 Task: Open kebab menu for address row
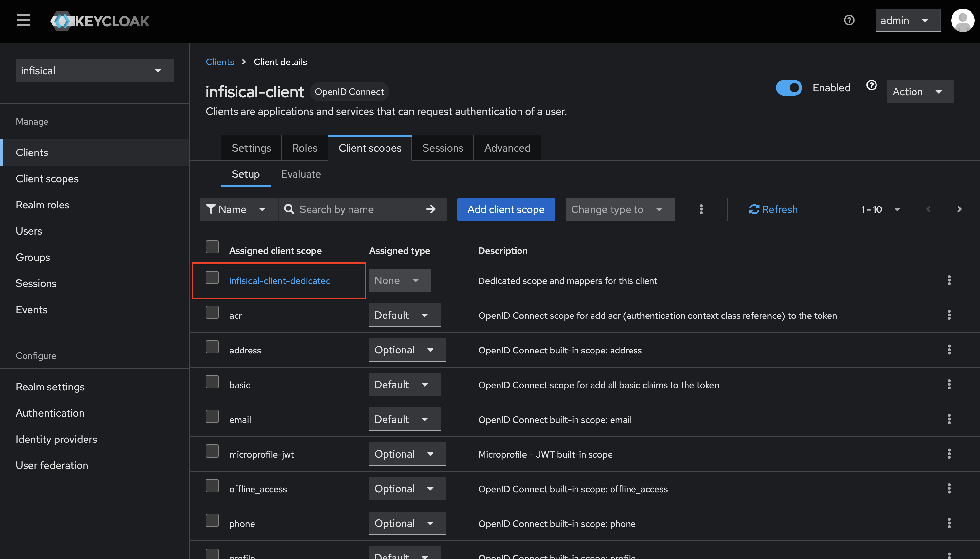point(949,350)
